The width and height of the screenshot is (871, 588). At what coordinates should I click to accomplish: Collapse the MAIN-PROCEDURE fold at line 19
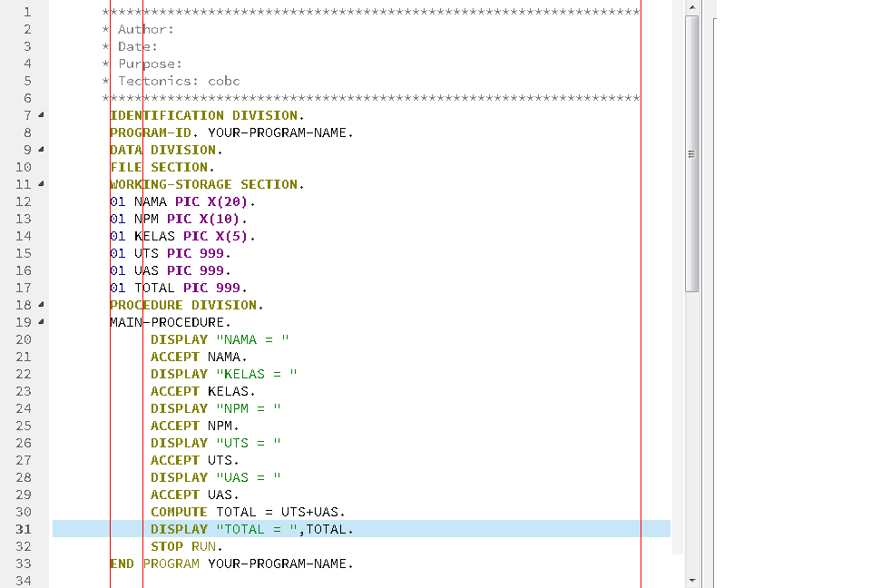tap(40, 322)
